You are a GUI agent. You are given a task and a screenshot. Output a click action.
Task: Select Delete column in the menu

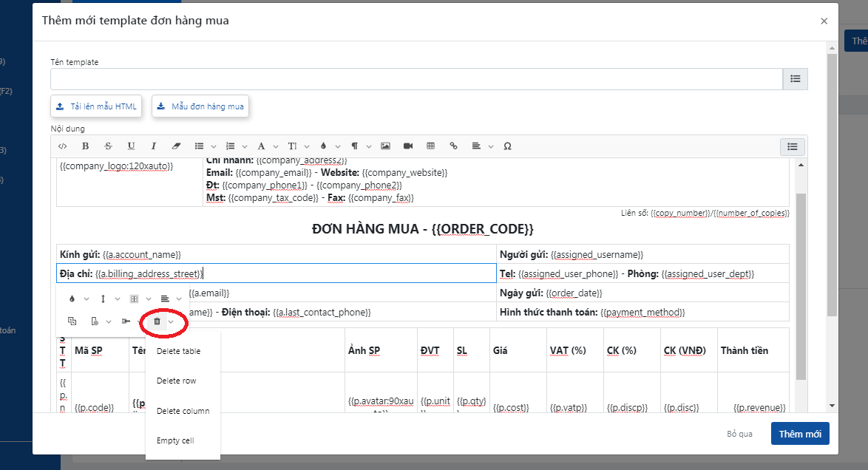(183, 411)
